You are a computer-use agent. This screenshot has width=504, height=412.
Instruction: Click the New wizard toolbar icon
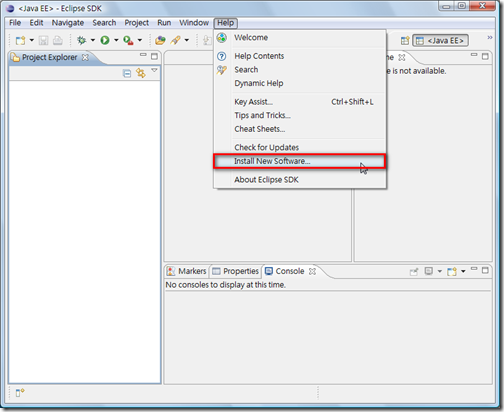pos(20,40)
